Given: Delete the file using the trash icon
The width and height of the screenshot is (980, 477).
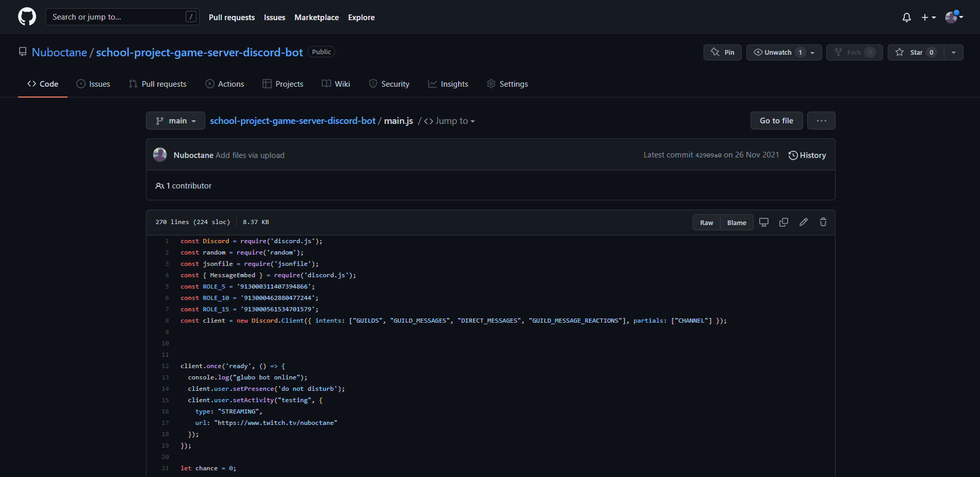Looking at the screenshot, I should click(823, 222).
